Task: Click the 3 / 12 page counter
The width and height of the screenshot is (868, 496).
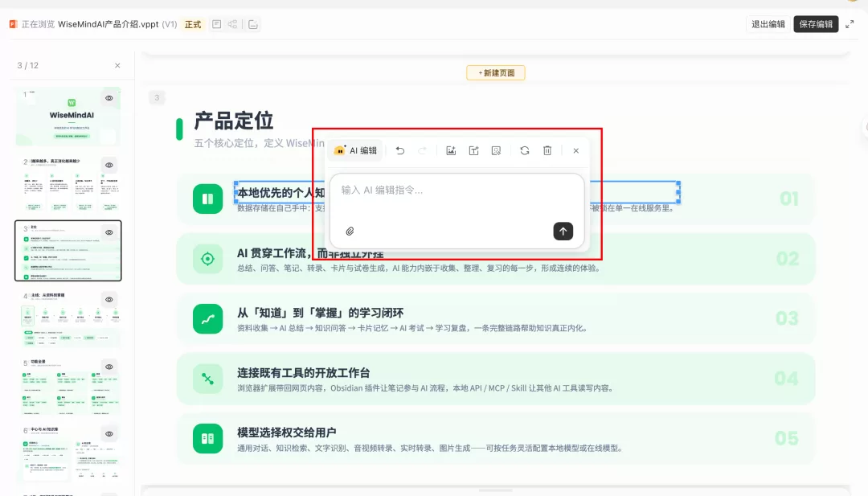Action: tap(27, 65)
